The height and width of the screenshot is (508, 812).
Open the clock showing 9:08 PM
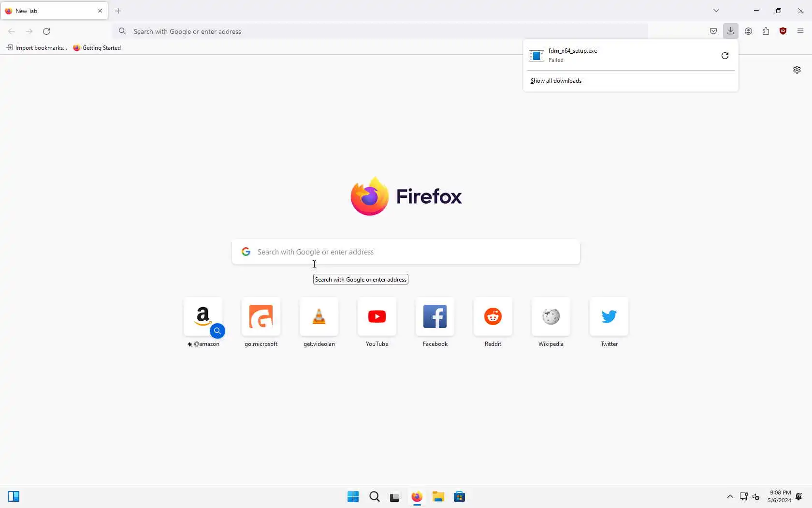tap(779, 497)
